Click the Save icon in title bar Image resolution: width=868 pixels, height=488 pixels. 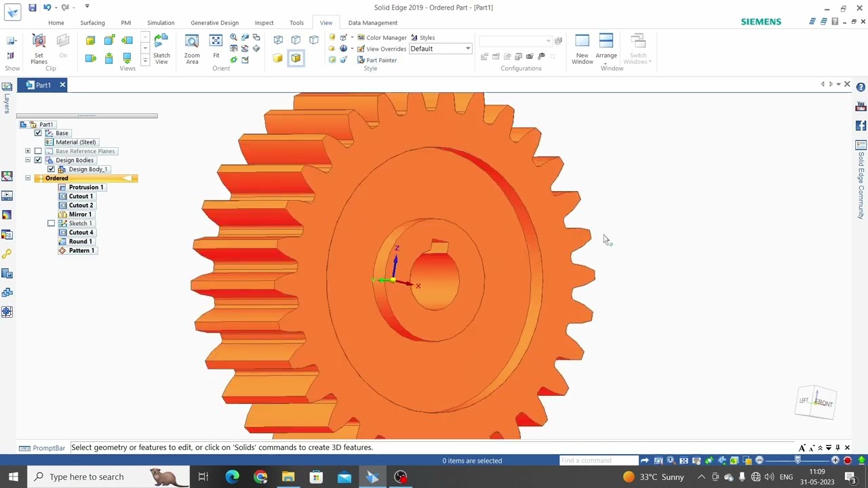point(32,7)
